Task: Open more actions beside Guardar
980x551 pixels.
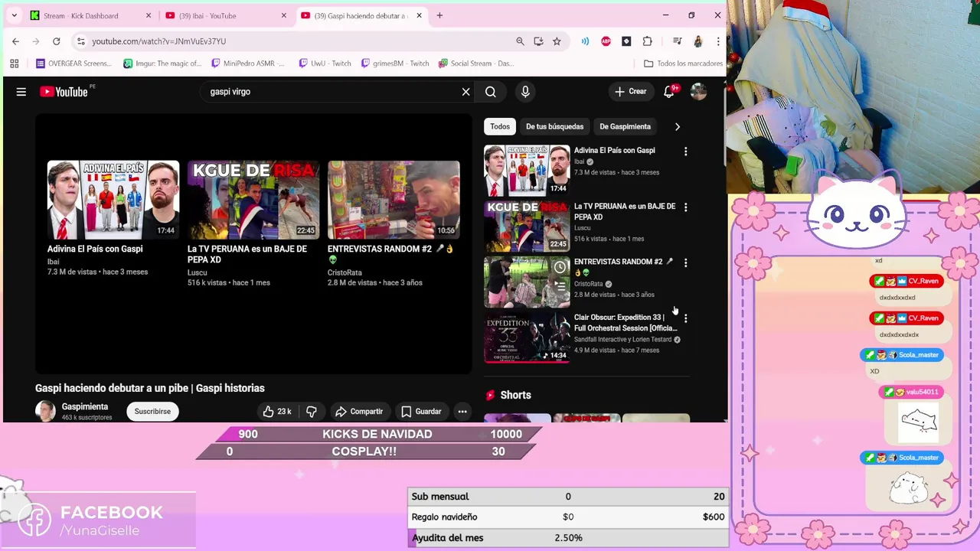Action: 462,412
